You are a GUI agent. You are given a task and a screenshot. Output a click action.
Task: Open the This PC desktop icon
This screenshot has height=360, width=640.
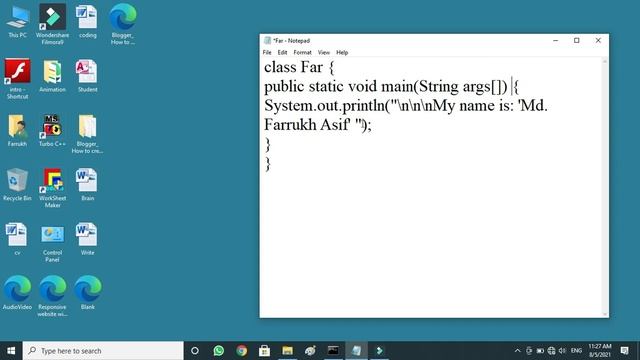pos(18,22)
